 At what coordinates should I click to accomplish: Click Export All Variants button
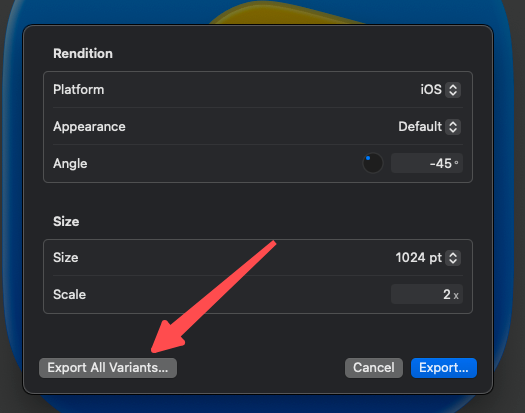108,368
